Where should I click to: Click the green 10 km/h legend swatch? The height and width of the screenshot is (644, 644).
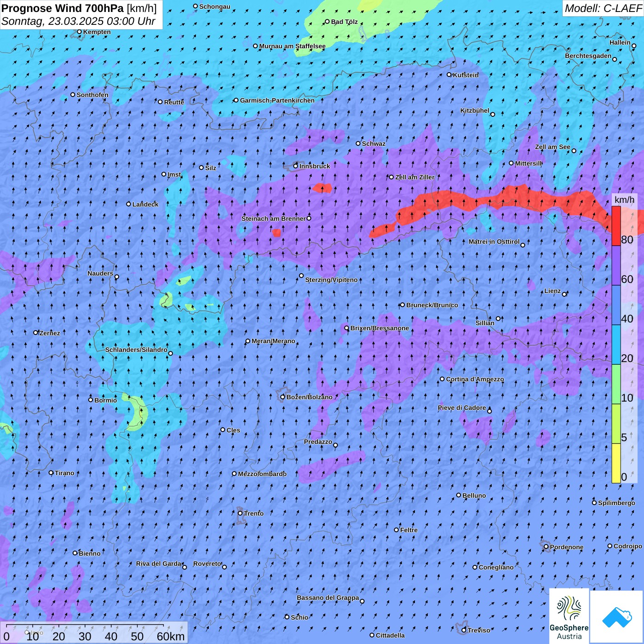click(616, 384)
